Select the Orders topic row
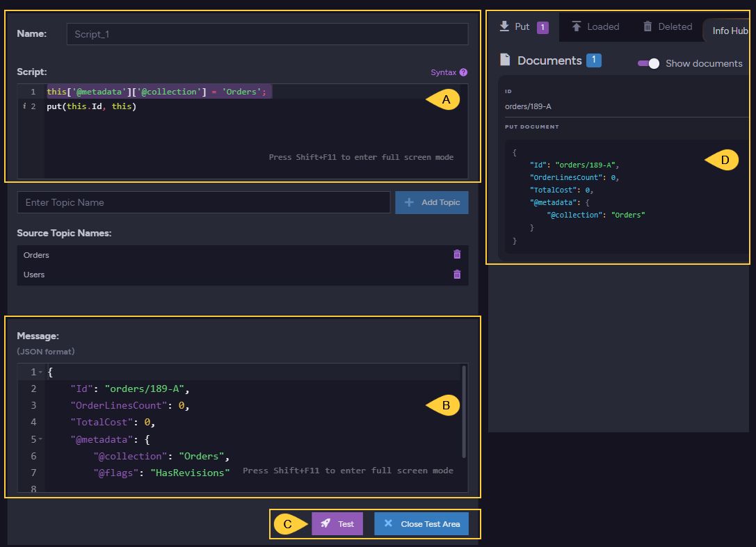 [x=243, y=255]
